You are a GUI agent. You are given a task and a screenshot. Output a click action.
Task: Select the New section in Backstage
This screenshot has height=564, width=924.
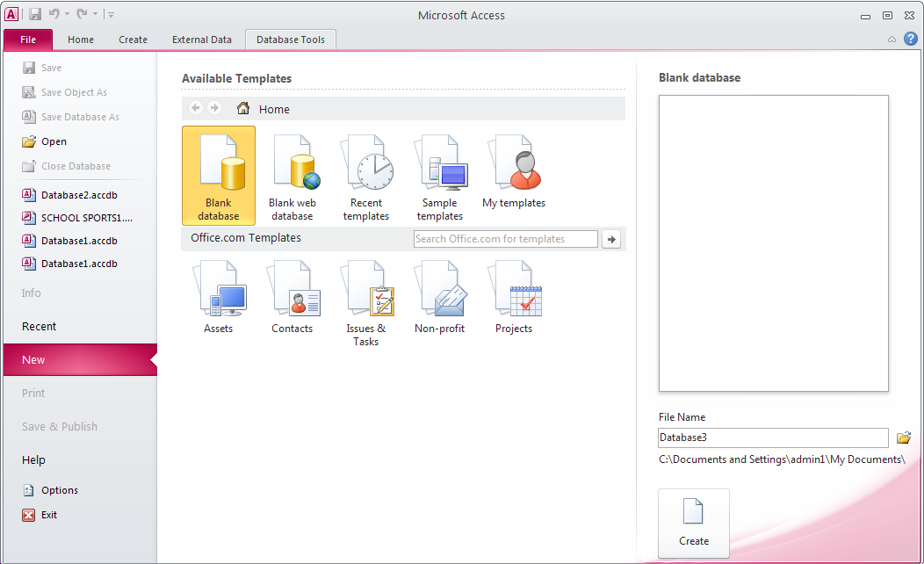pyautogui.click(x=80, y=359)
